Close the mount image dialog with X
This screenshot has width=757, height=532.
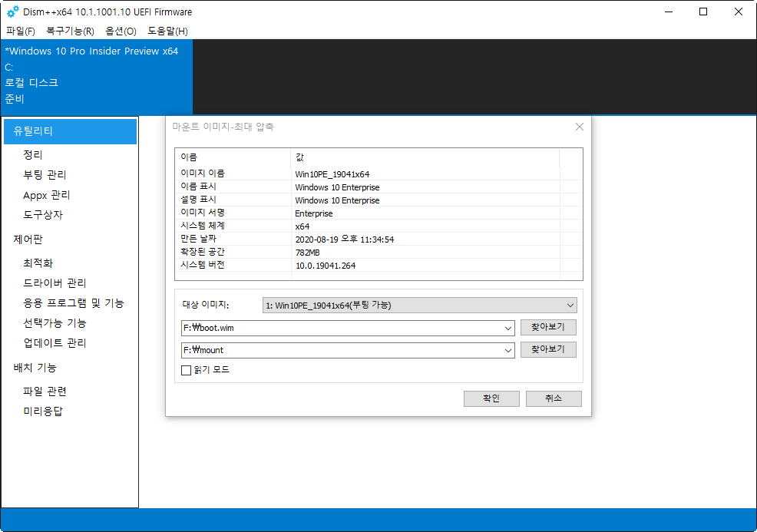(580, 127)
